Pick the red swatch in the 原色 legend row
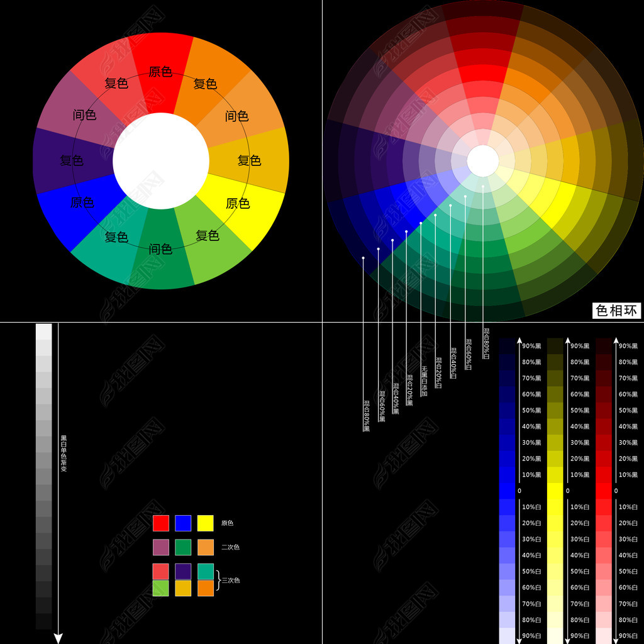The width and height of the screenshot is (644, 644). [161, 523]
